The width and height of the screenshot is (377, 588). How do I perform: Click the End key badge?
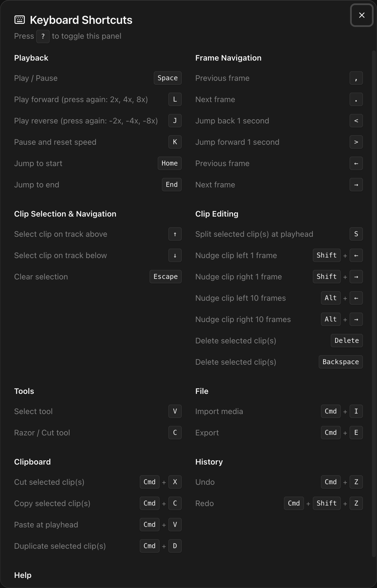171,185
